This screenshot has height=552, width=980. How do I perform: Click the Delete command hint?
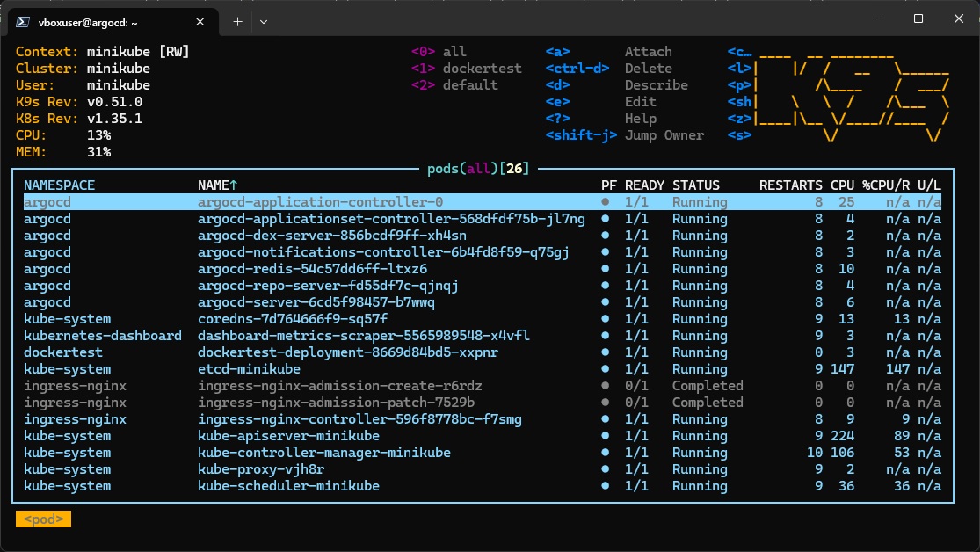pos(648,69)
